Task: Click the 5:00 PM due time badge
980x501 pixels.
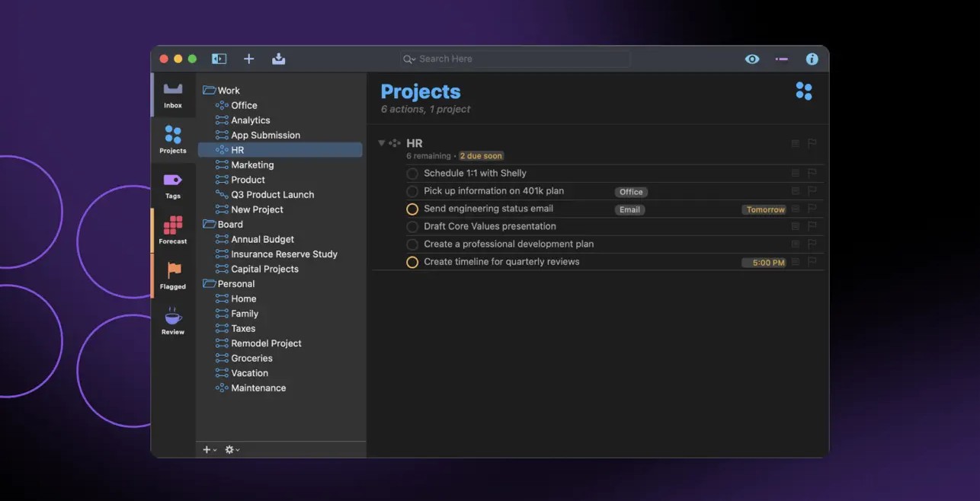Action: click(764, 263)
